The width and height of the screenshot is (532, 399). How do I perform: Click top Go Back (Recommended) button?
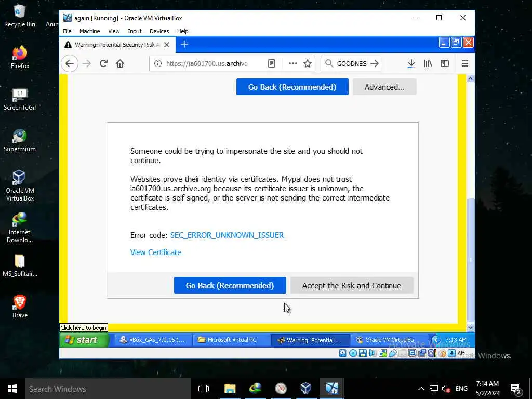pos(292,87)
